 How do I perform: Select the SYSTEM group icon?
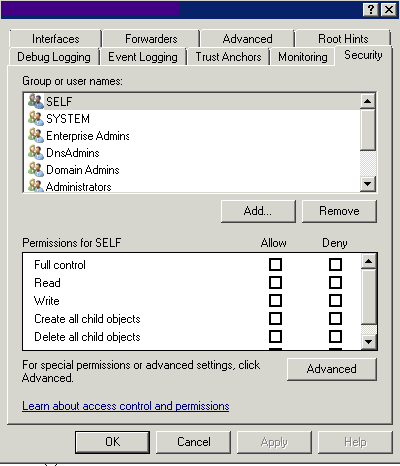[x=36, y=118]
